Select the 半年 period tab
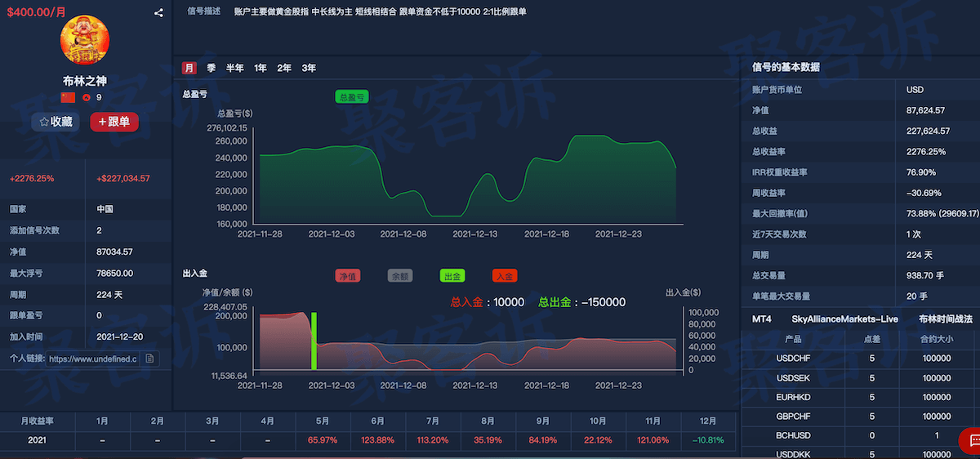 coord(234,68)
